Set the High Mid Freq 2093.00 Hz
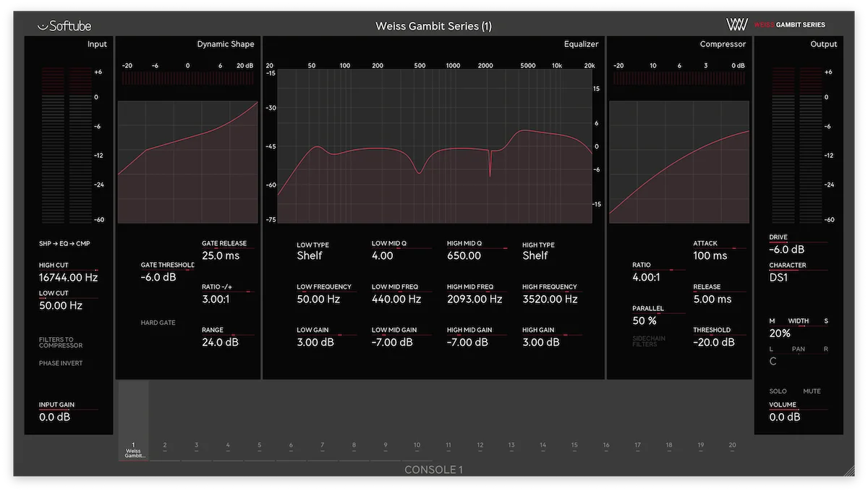868x492 pixels. coord(477,294)
